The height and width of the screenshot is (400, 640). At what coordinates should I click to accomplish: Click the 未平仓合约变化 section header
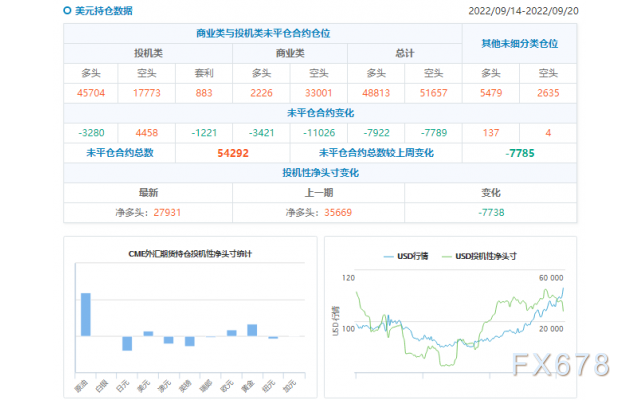[320, 113]
